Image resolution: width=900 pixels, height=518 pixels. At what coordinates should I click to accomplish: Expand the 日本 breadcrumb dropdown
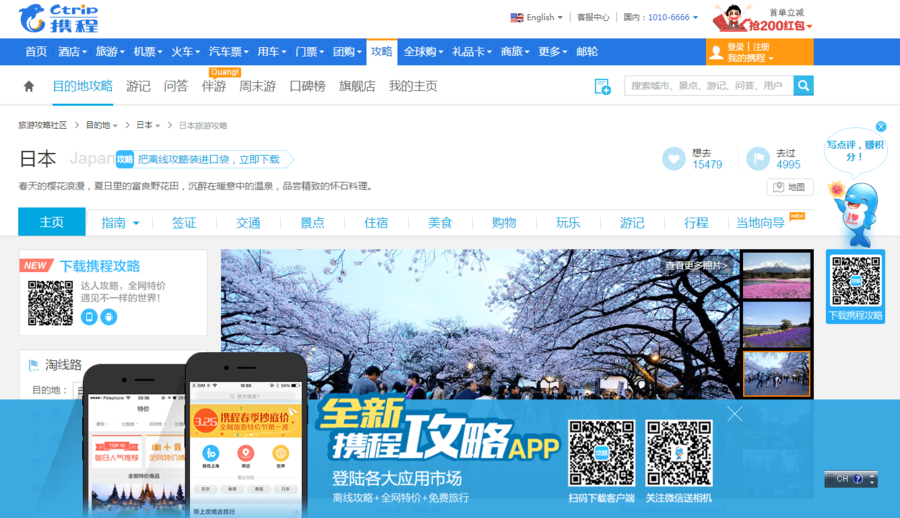(148, 125)
